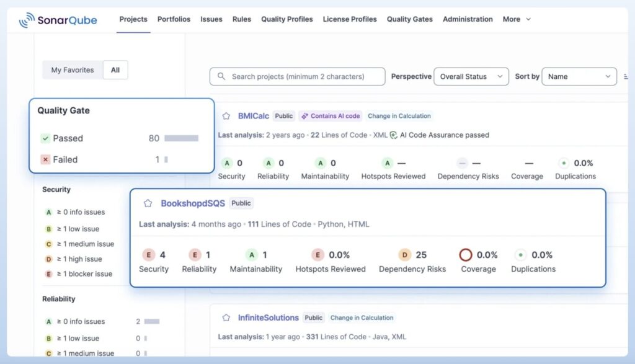
Task: Expand the More navigation menu
Action: point(516,19)
